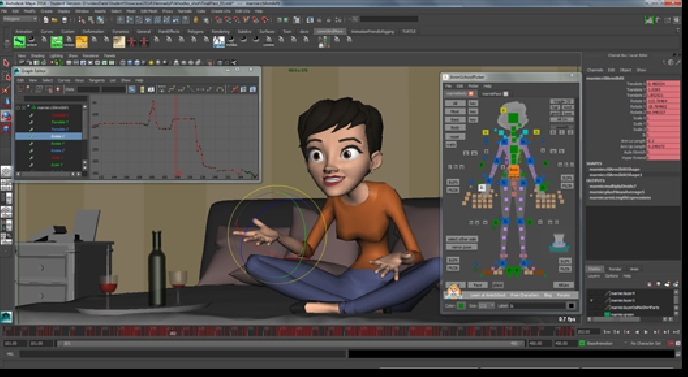
Task: Open the size dropdown in the picker footer
Action: pyautogui.click(x=487, y=306)
